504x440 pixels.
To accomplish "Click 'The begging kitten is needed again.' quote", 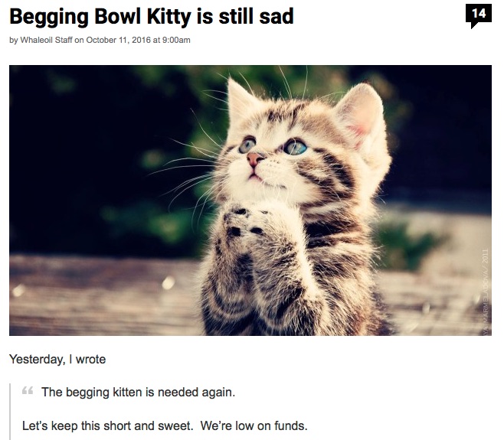I will [x=138, y=392].
